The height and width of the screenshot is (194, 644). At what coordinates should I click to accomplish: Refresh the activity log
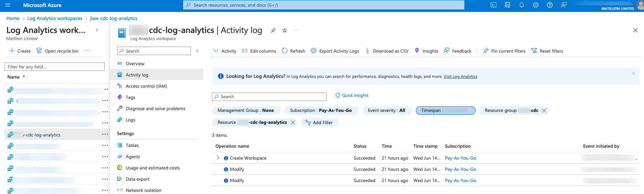click(294, 51)
